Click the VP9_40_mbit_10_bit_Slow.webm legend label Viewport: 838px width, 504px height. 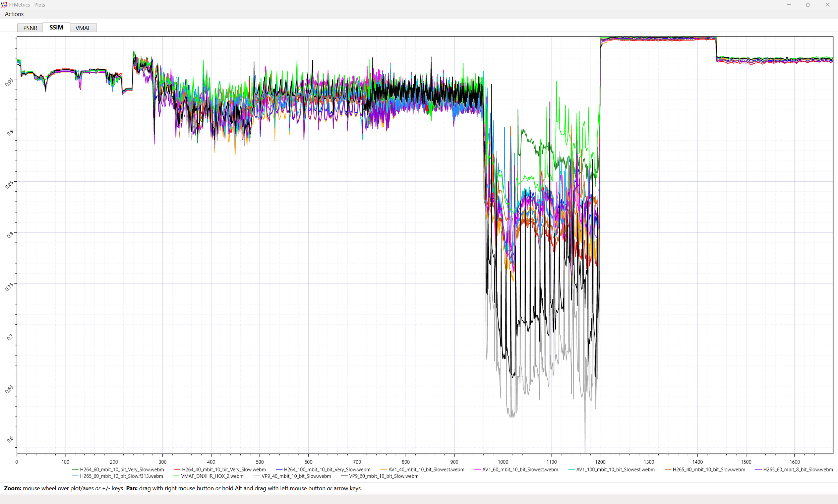pyautogui.click(x=296, y=476)
